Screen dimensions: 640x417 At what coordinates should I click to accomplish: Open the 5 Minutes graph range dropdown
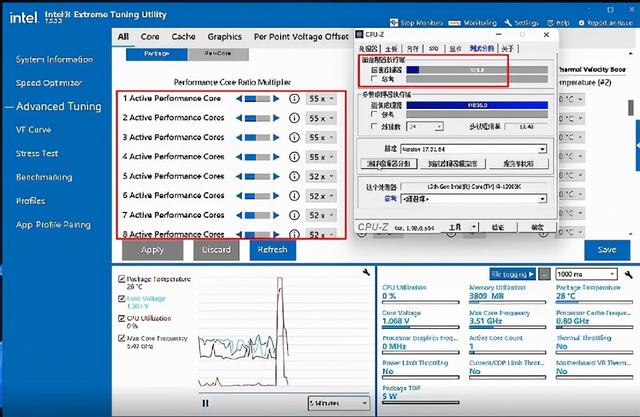[338, 403]
